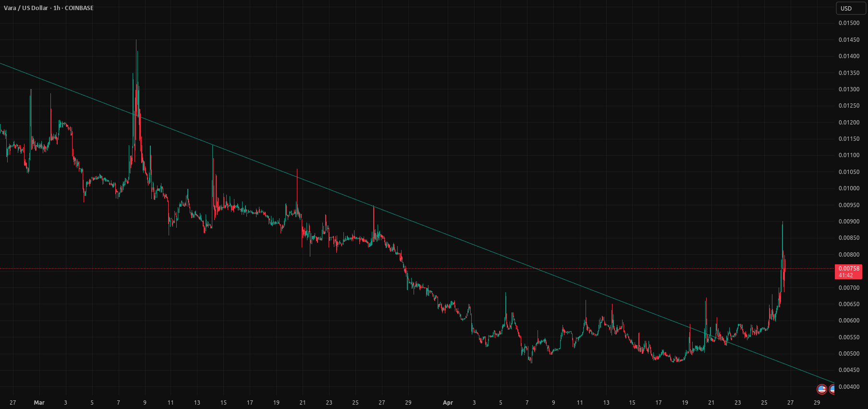Image resolution: width=868 pixels, height=409 pixels.
Task: Click the 0.00600 price axis label
Action: (849, 321)
